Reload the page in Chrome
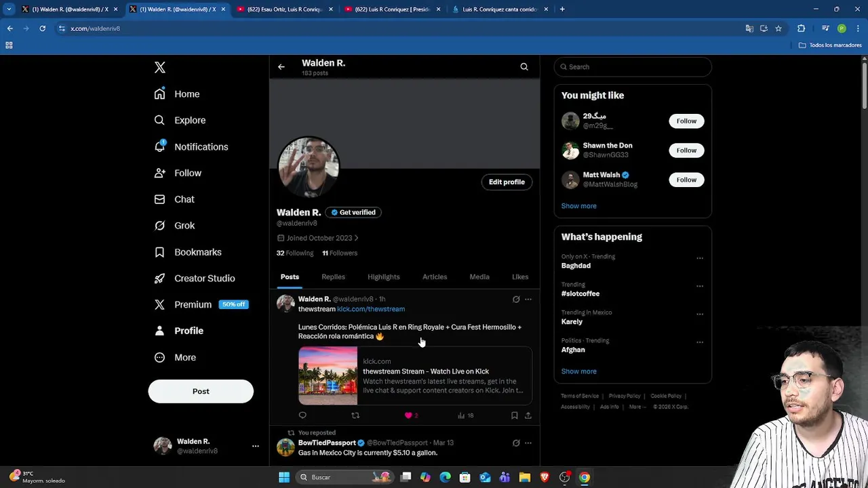Viewport: 868px width, 488px height. pos(42,28)
